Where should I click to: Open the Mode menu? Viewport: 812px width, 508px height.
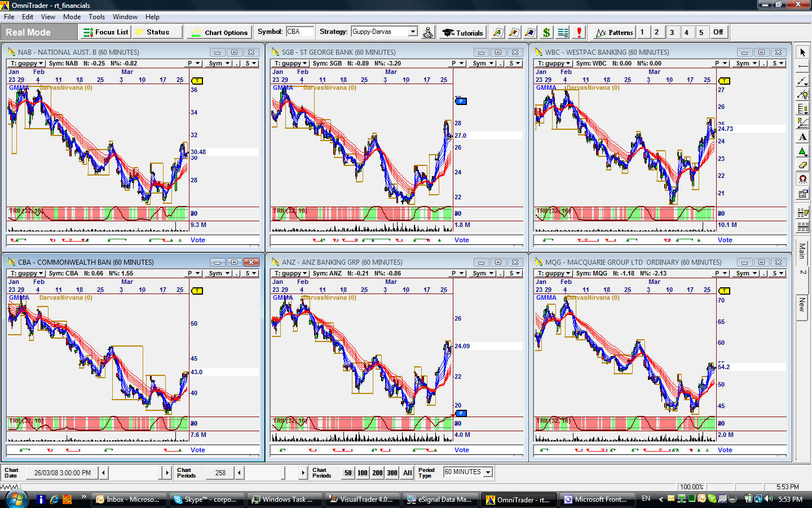72,17
